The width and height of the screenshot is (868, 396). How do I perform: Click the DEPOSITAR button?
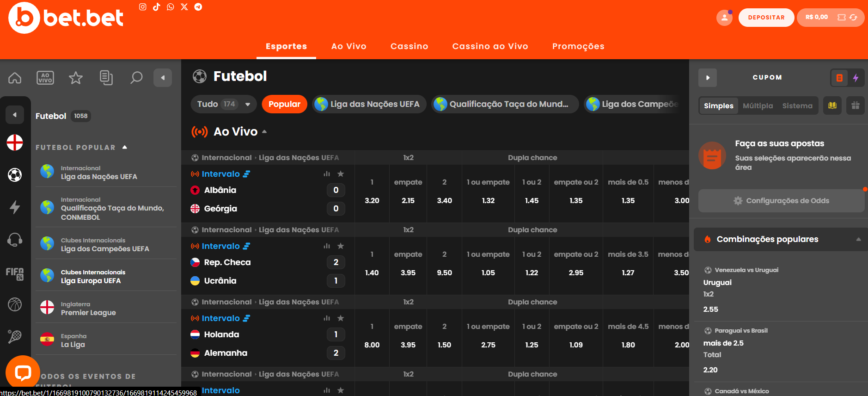click(766, 18)
